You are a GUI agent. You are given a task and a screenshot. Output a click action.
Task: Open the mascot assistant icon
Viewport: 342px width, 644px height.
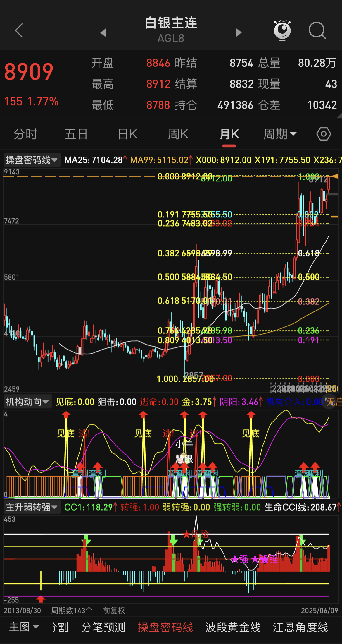click(282, 30)
